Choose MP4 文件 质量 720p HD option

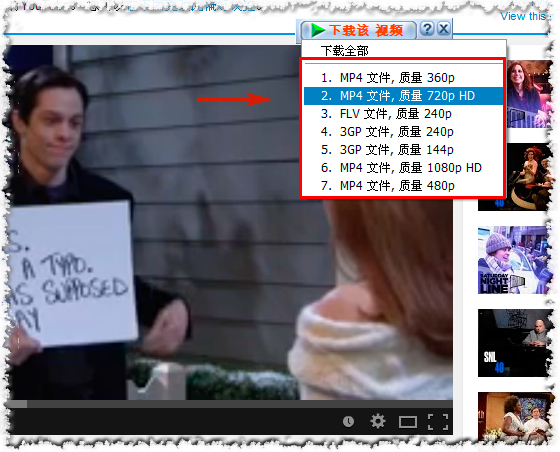[x=403, y=96]
